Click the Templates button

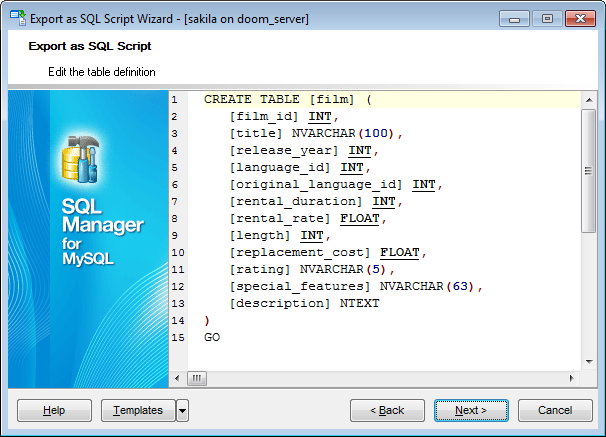click(138, 410)
